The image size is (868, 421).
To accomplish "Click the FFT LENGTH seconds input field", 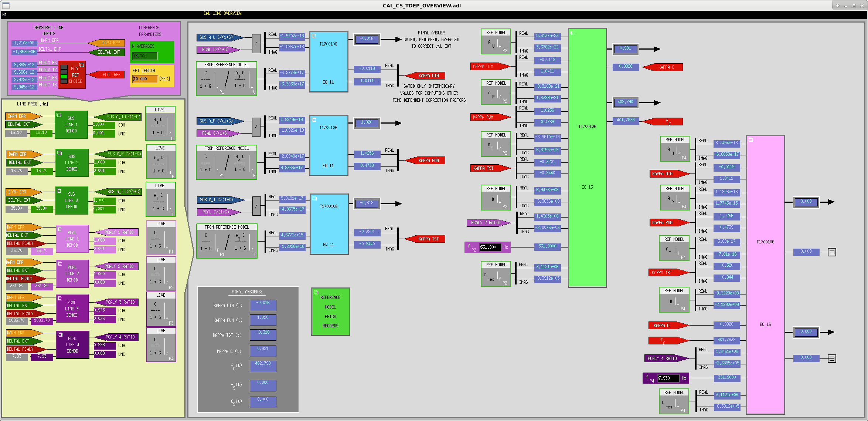I will (x=145, y=79).
